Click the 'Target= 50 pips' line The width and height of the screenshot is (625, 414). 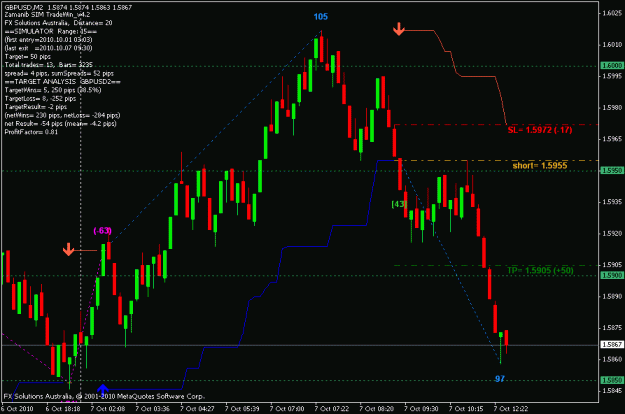tap(28, 57)
